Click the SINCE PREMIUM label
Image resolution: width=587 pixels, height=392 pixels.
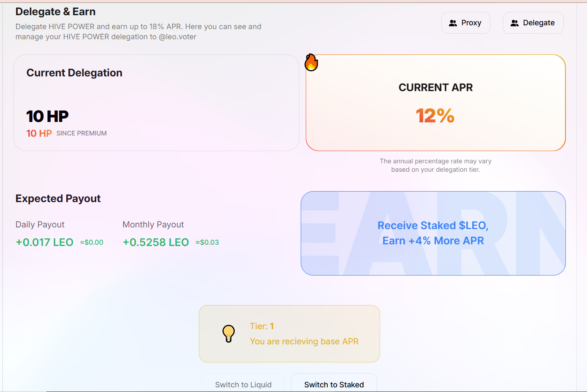click(82, 133)
